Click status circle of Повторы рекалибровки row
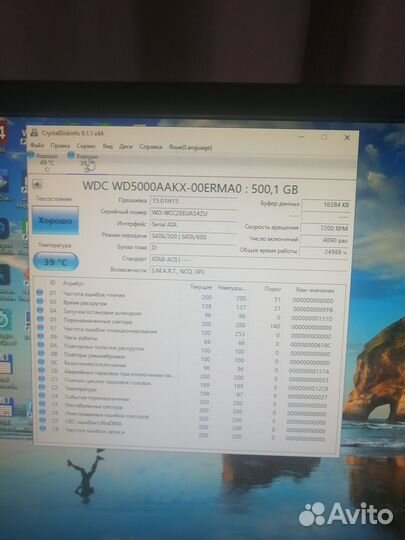 (x=41, y=353)
